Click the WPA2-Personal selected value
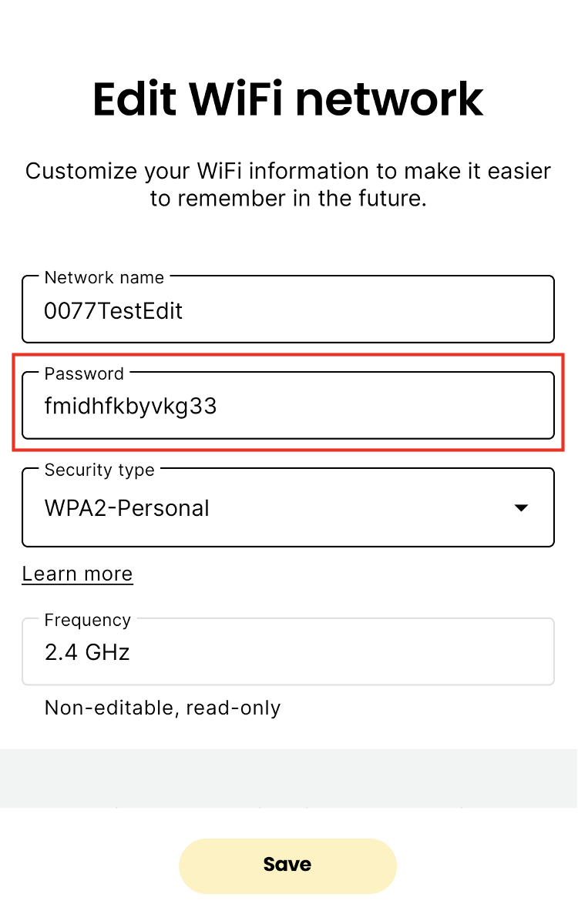 126,507
